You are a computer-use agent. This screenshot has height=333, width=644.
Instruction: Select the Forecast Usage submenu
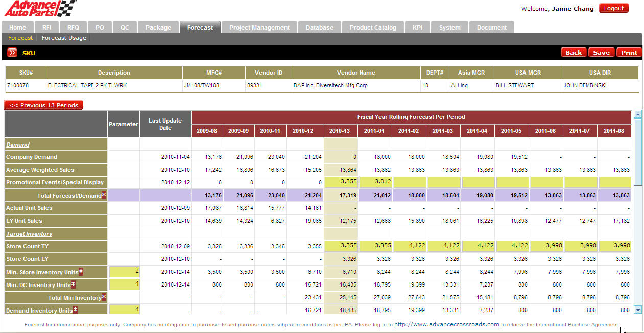tap(64, 38)
